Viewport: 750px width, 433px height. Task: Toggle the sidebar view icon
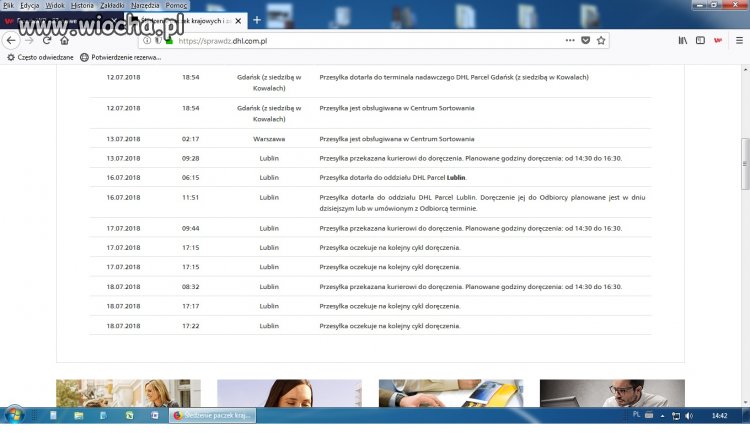(700, 41)
